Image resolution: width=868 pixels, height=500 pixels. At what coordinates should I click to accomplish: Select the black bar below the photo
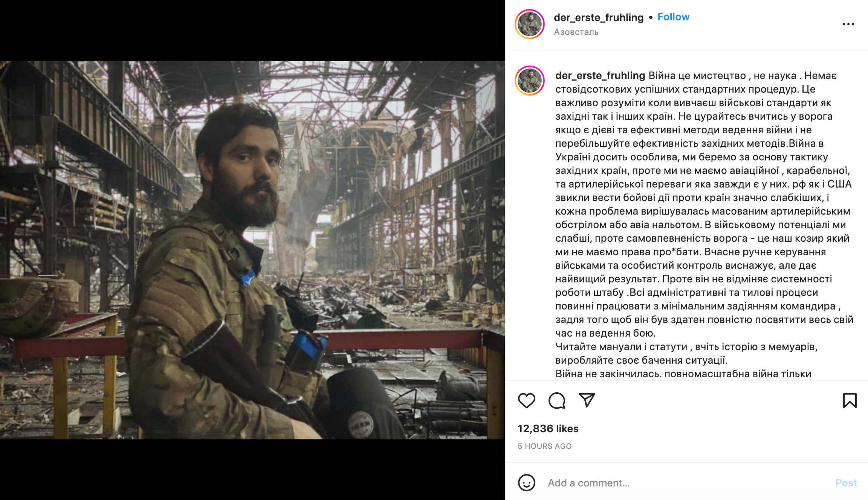click(x=252, y=470)
